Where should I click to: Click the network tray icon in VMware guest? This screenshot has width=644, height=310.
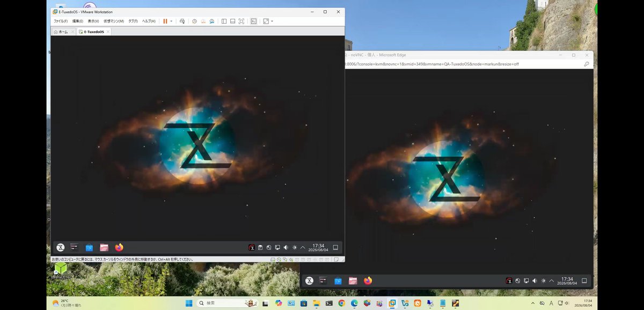tap(269, 247)
